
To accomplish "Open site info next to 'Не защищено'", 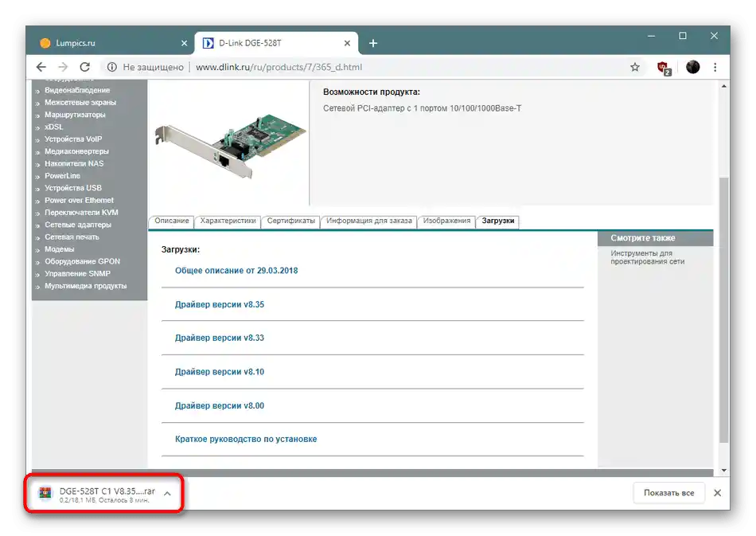I will click(x=112, y=67).
